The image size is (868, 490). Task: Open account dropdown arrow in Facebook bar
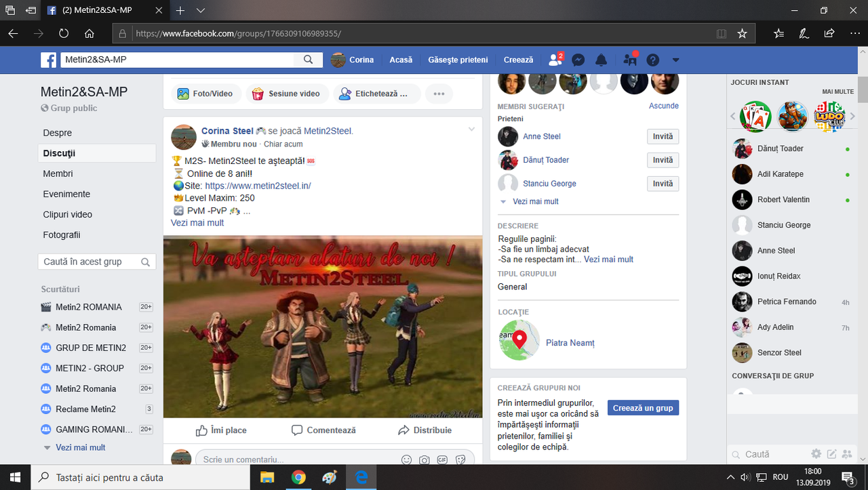point(675,60)
